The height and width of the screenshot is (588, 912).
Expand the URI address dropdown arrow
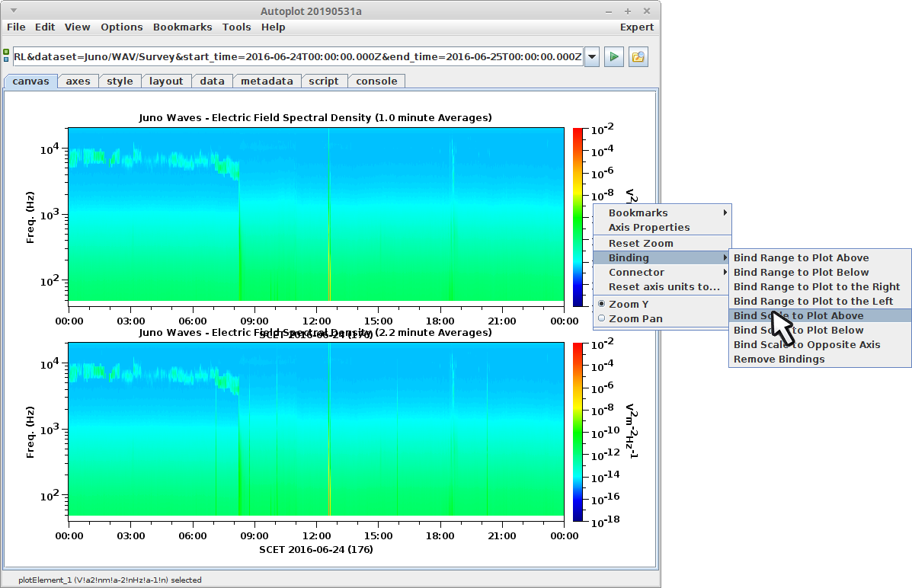click(x=592, y=57)
